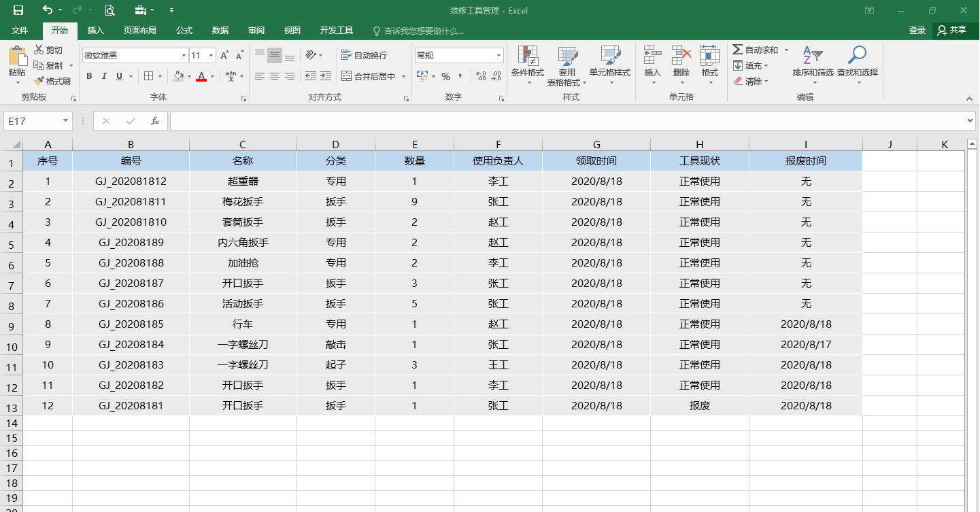Select cell containing 梅花扳手
980x512 pixels.
pyautogui.click(x=242, y=201)
